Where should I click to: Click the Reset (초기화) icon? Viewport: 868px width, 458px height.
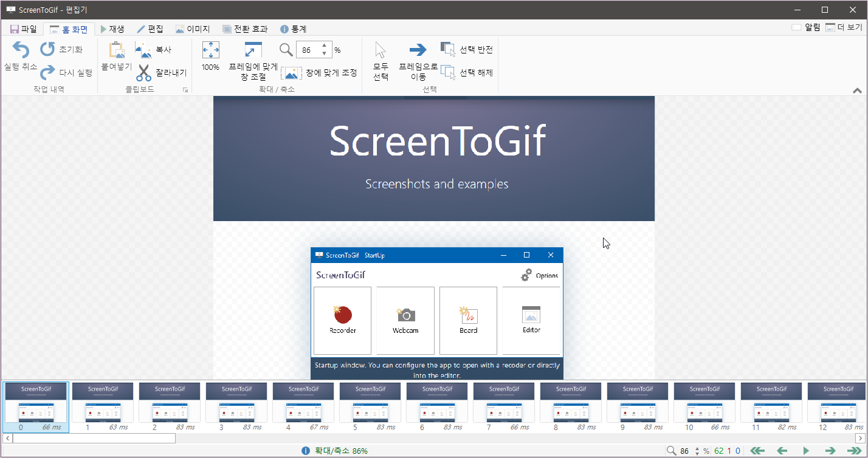coord(47,49)
